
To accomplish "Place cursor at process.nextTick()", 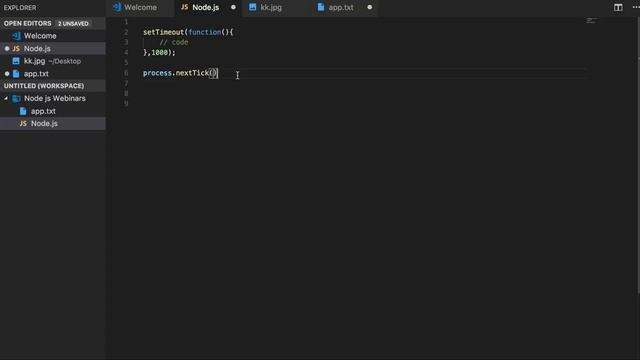I will pyautogui.click(x=180, y=73).
